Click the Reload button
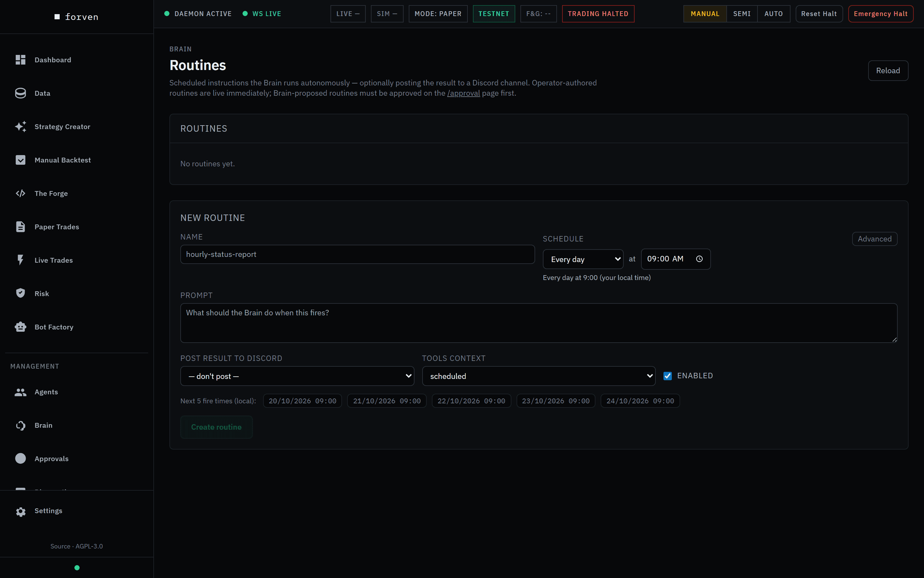 888,71
